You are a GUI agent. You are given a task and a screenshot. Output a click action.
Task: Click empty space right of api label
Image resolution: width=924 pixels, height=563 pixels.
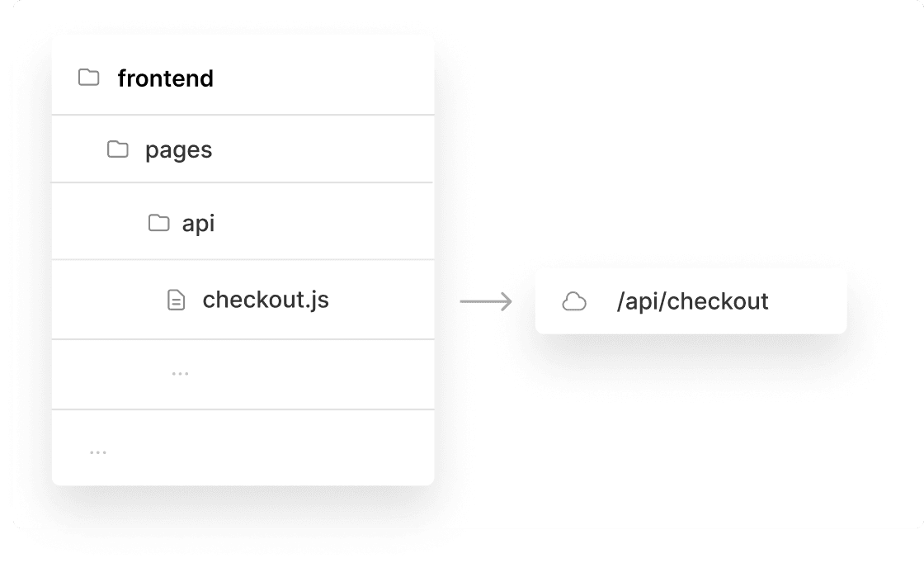330,224
